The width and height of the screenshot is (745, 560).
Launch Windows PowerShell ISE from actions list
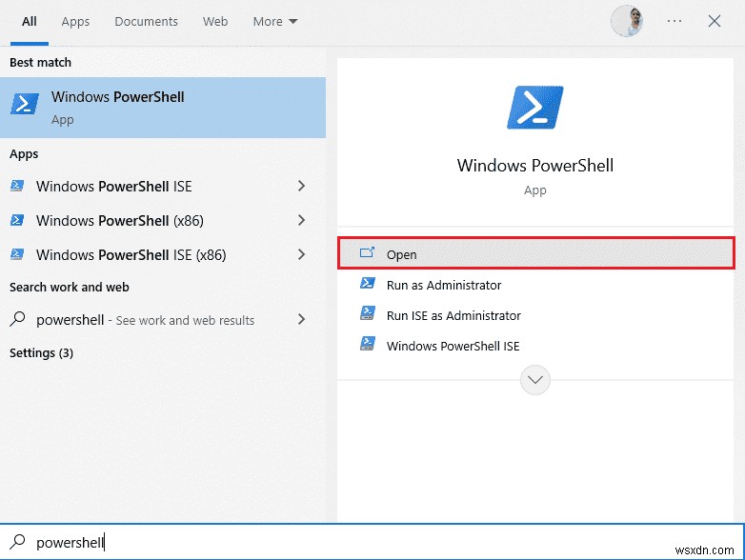click(536, 346)
